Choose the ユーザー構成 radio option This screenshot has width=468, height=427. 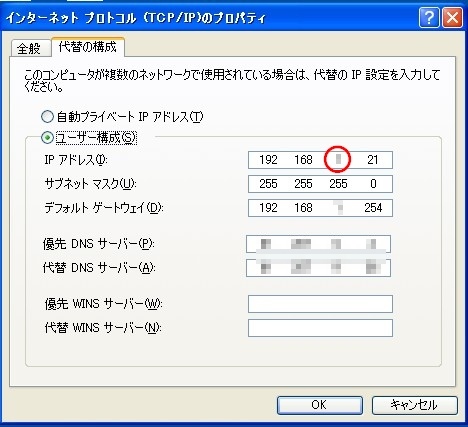pos(47,137)
